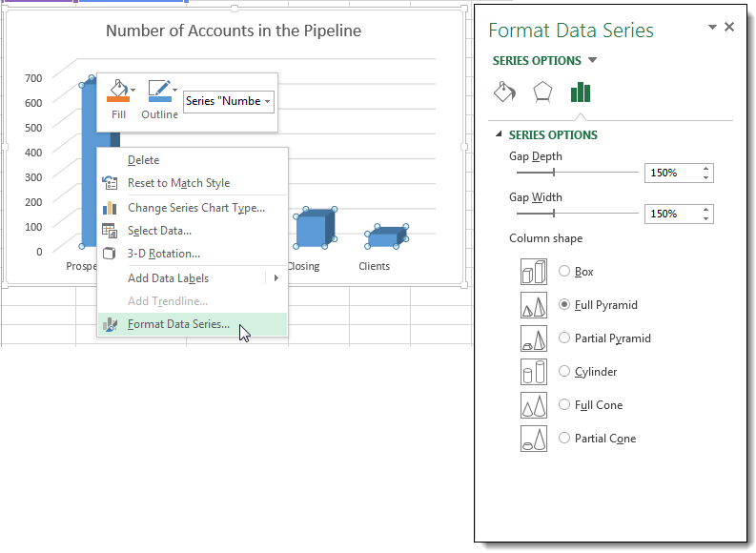The image size is (756, 553).
Task: Click the Cylinder shape icon
Action: point(534,371)
